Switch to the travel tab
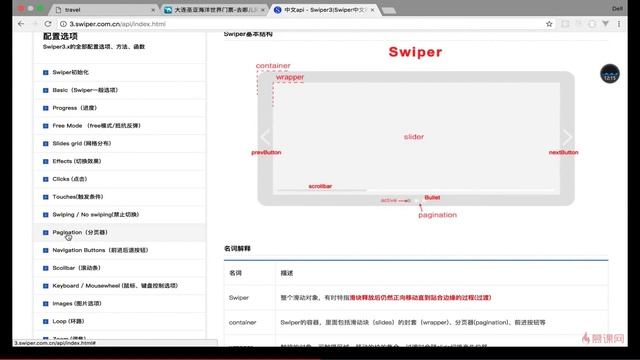This screenshot has height=360, width=640. [104, 9]
